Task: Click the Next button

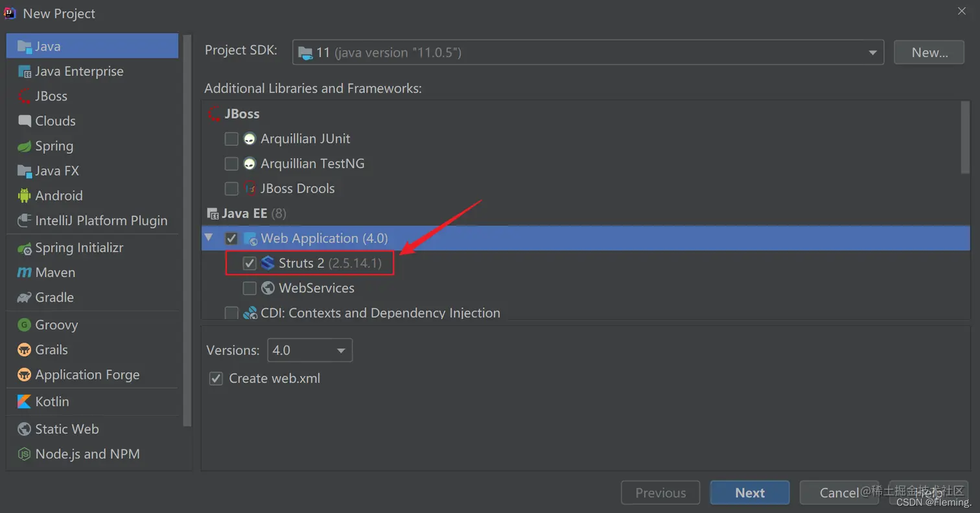Action: click(x=750, y=493)
